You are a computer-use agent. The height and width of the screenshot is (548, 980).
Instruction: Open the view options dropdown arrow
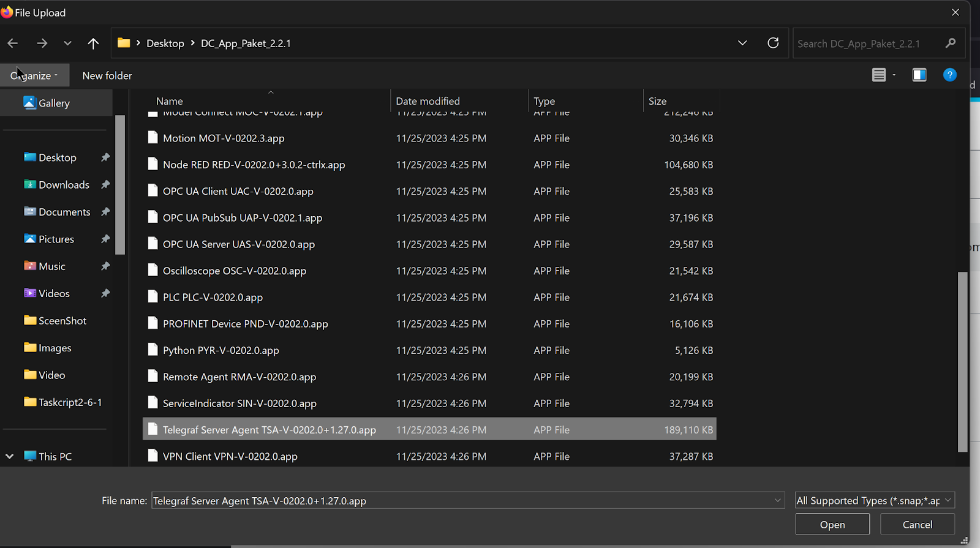click(894, 75)
